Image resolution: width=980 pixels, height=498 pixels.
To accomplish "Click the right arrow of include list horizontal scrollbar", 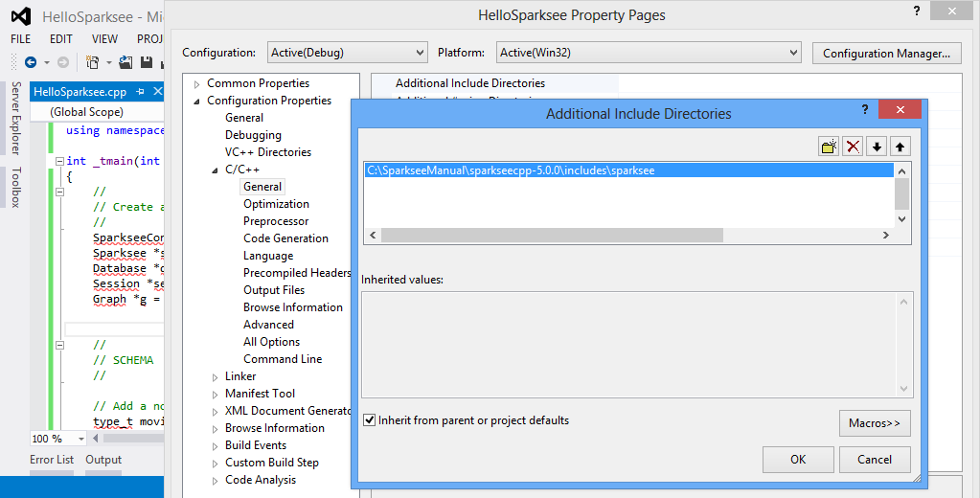I will click(x=885, y=235).
